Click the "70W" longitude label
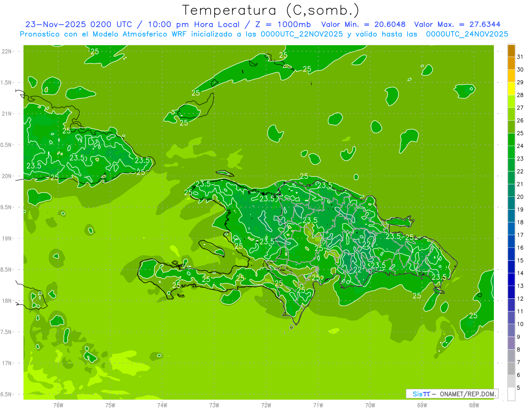 (x=370, y=405)
